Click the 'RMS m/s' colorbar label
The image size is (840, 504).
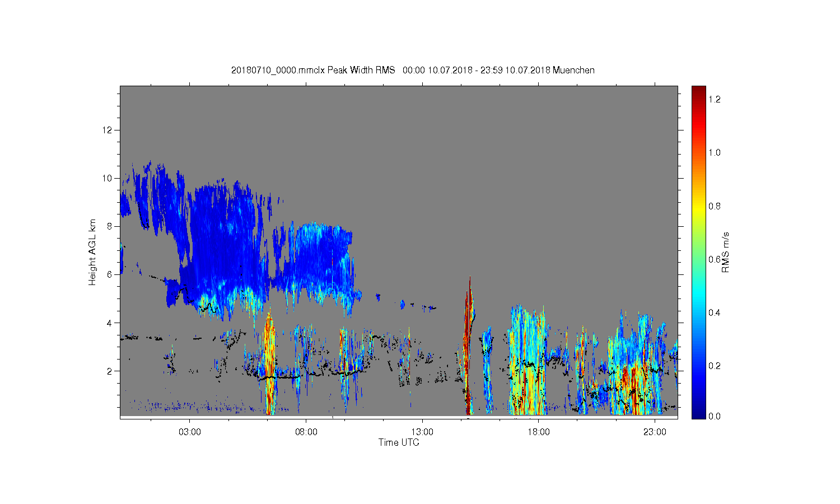click(725, 252)
